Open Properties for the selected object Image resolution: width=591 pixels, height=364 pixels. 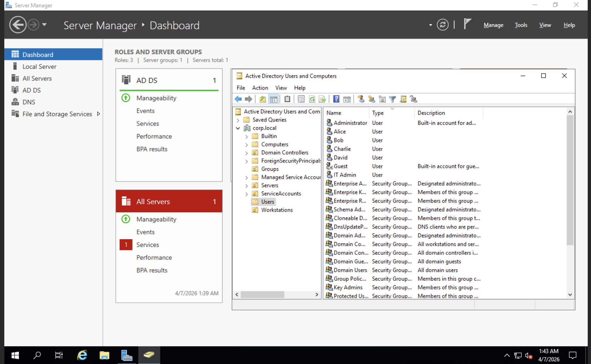[301, 99]
